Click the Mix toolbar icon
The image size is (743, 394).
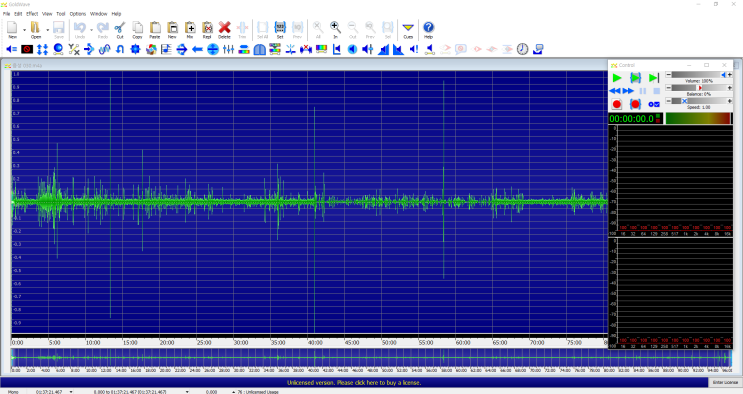tap(190, 29)
